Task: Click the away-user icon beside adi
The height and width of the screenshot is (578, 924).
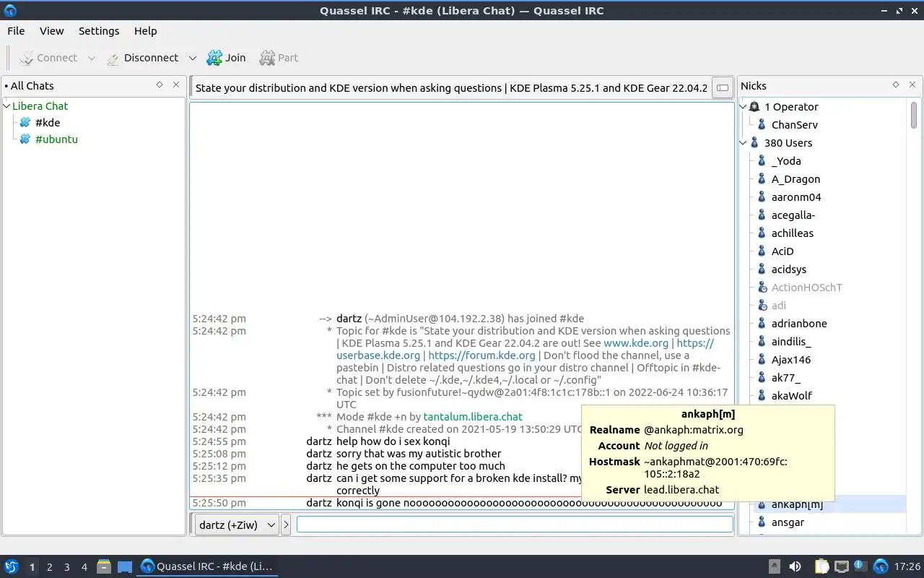Action: coord(762,306)
